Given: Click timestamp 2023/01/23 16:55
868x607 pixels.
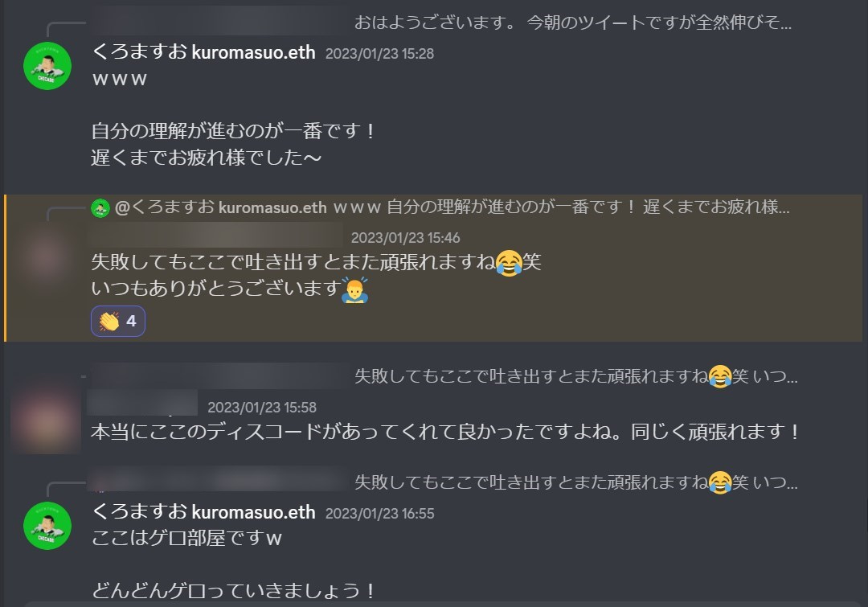Looking at the screenshot, I should click(379, 514).
